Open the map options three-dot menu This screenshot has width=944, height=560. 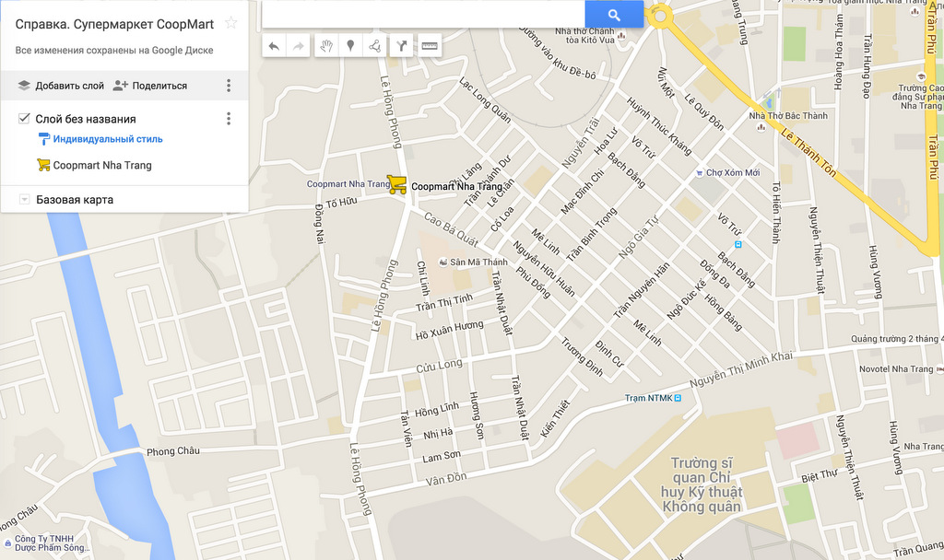pyautogui.click(x=229, y=86)
